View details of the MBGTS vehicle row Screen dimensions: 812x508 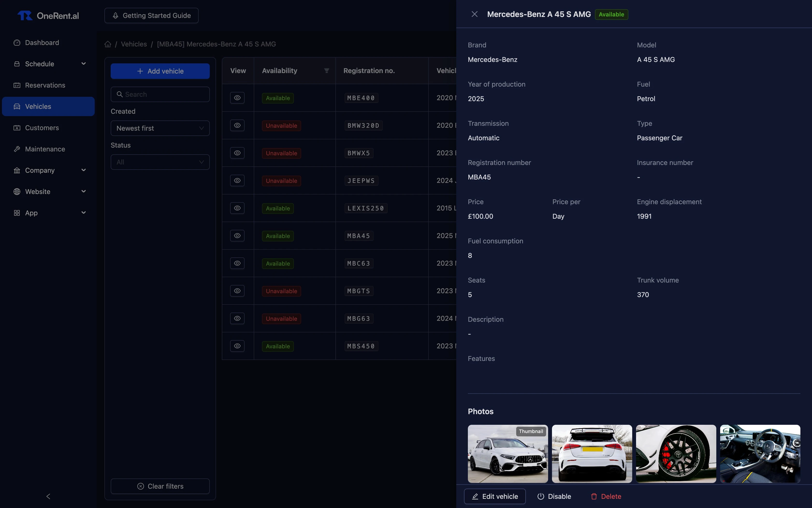(x=237, y=291)
